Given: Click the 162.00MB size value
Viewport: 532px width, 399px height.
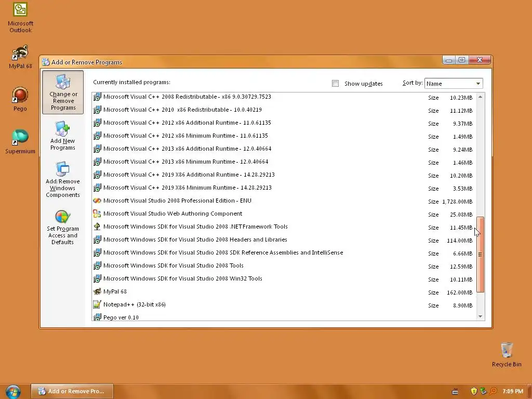Looking at the screenshot, I should 459,292.
